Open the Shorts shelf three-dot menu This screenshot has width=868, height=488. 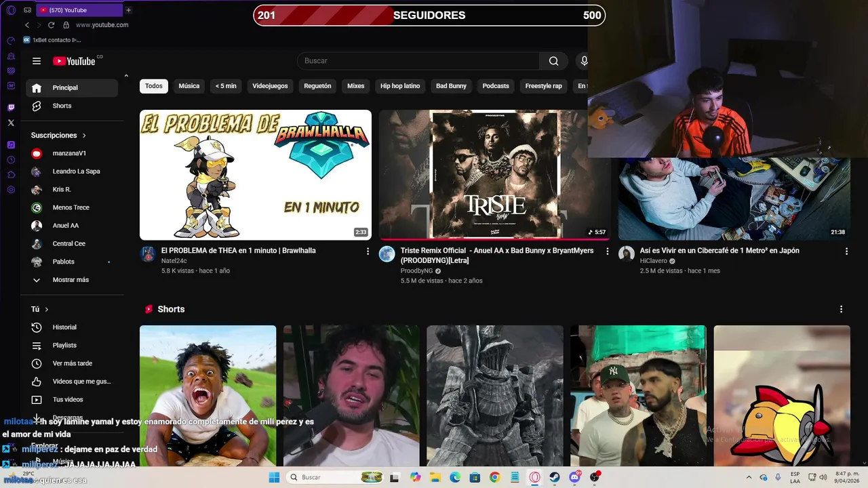click(841, 309)
